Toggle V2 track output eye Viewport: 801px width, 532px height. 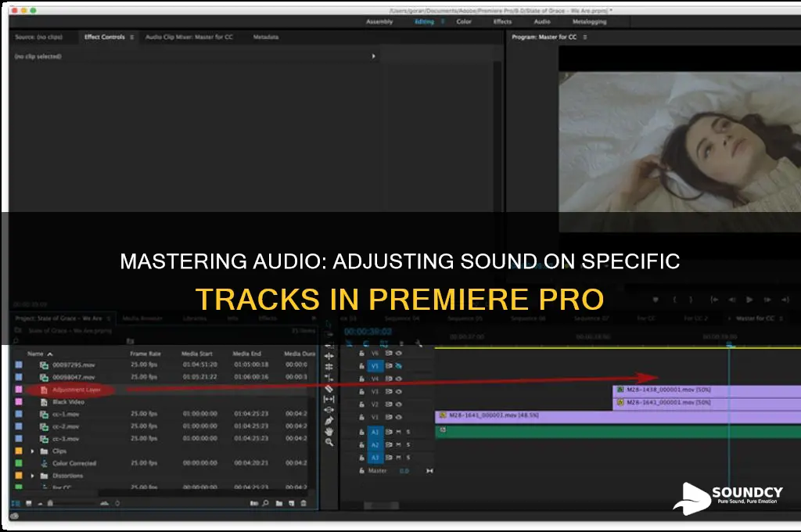click(398, 404)
